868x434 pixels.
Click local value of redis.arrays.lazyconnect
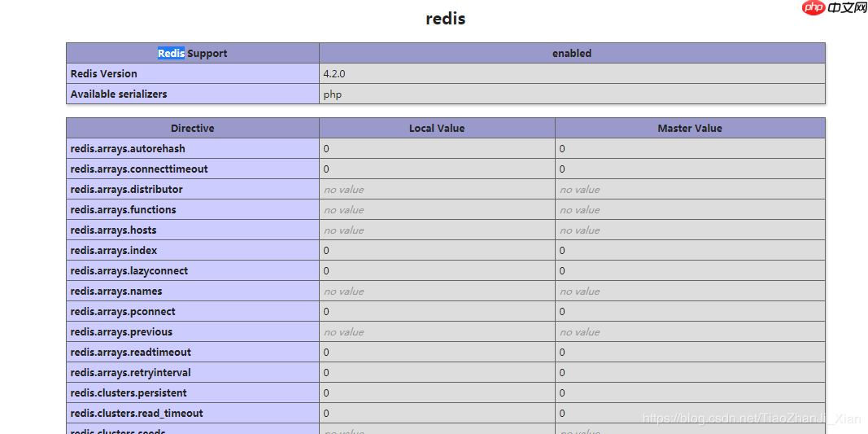click(326, 271)
